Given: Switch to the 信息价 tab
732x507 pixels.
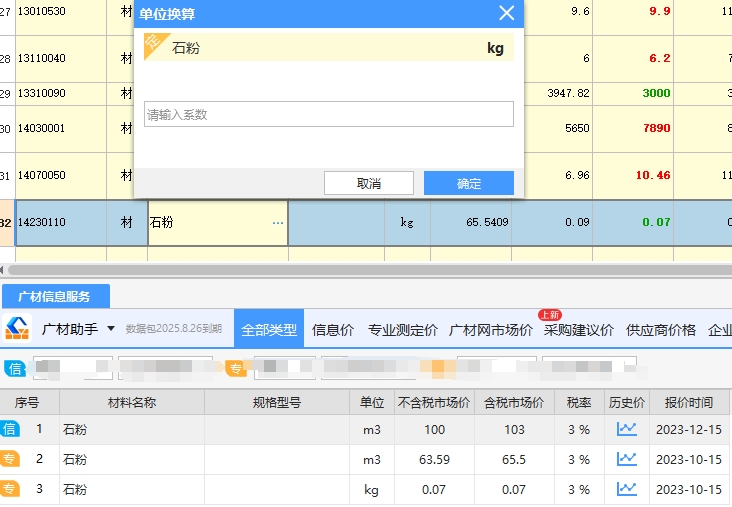Looking at the screenshot, I should [x=333, y=330].
